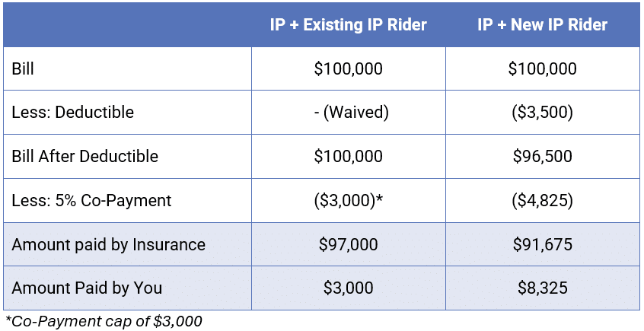Click the "- (Waived)" deductible cell
This screenshot has width=644, height=331.
[348, 113]
